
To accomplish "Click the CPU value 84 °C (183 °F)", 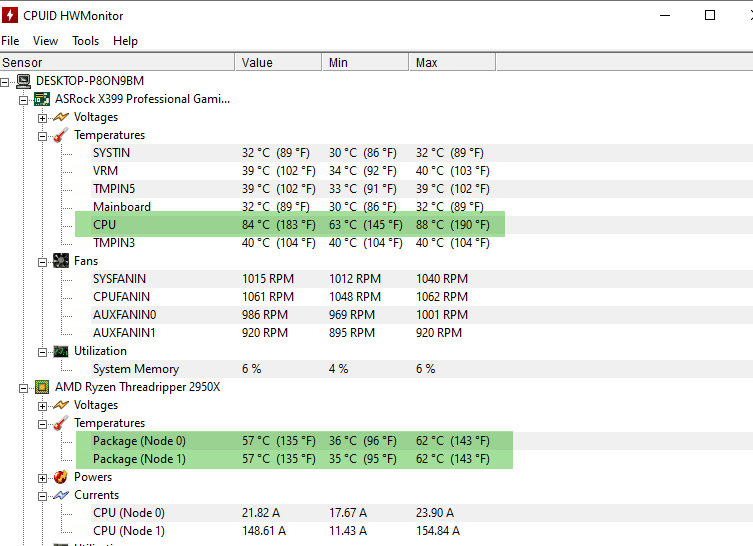I will click(279, 225).
